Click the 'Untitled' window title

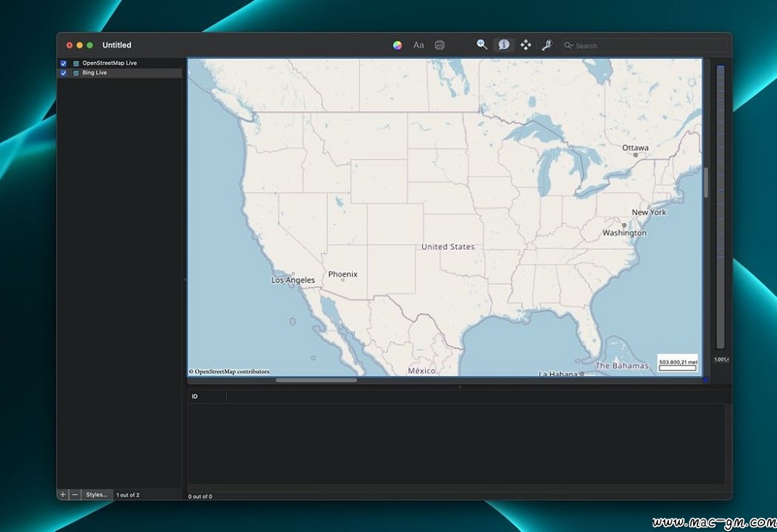coord(117,45)
